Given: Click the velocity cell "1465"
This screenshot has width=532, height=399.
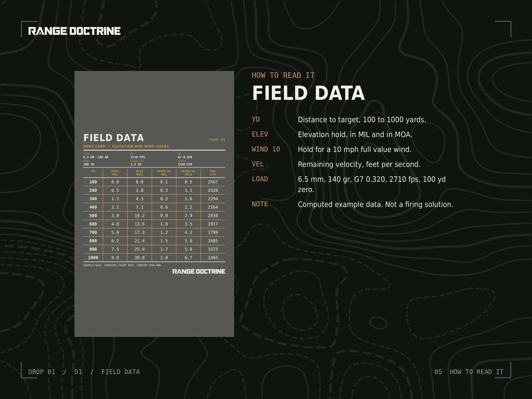Looking at the screenshot, I should 213,258.
